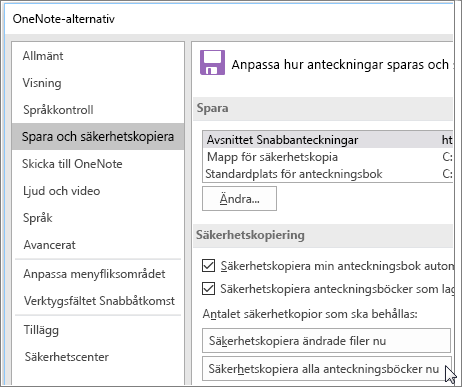Select the Avsnittet Snabbanteckningar row
462x387 pixels.
(327, 140)
